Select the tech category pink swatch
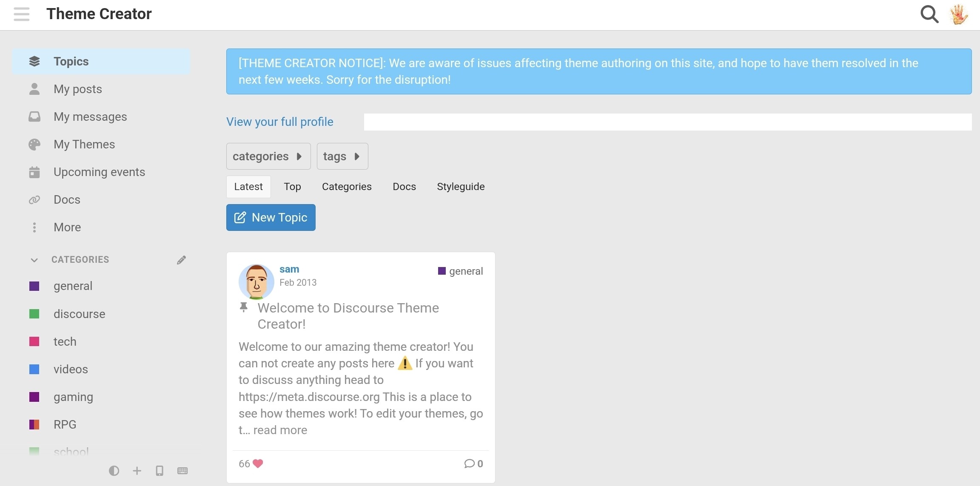980x486 pixels. 34,341
